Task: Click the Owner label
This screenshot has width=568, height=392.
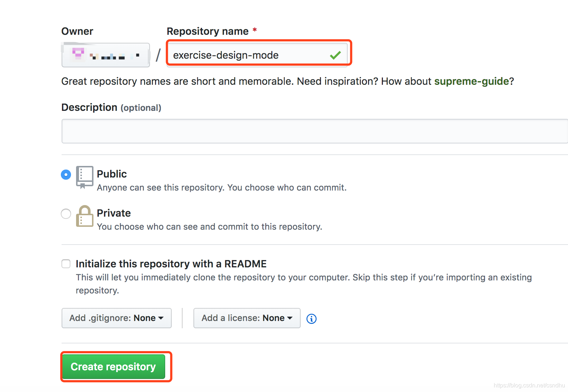Action: [77, 32]
